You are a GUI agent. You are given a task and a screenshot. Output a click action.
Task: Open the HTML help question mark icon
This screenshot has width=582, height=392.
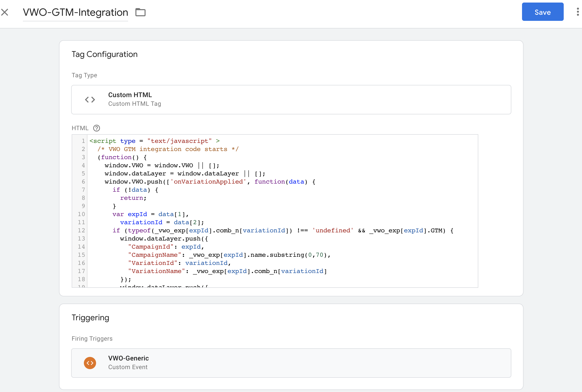point(97,128)
